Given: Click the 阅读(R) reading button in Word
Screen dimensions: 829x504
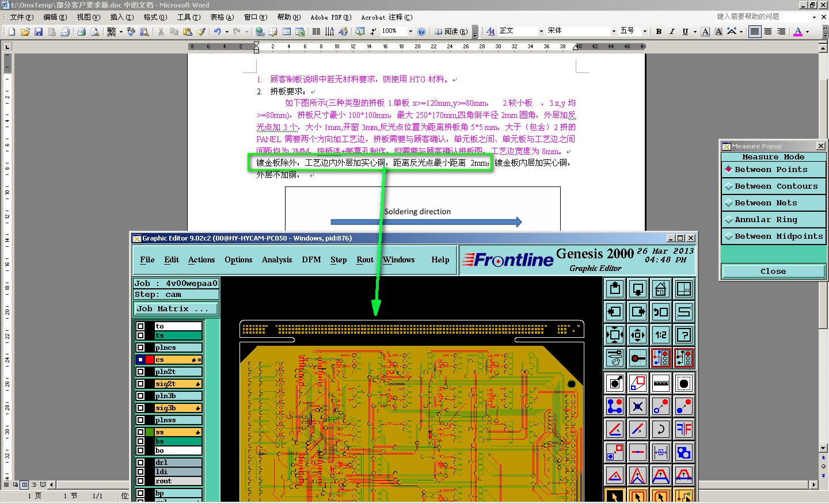Looking at the screenshot, I should coord(451,32).
